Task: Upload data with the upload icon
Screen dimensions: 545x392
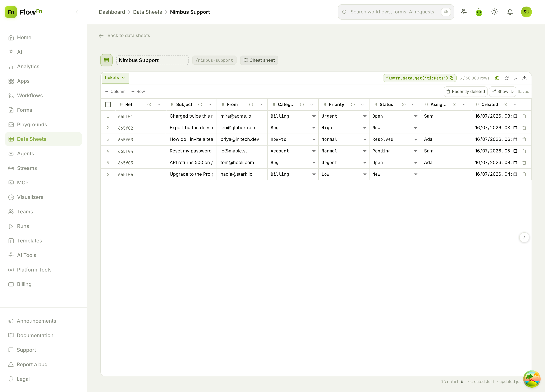Action: click(x=525, y=78)
